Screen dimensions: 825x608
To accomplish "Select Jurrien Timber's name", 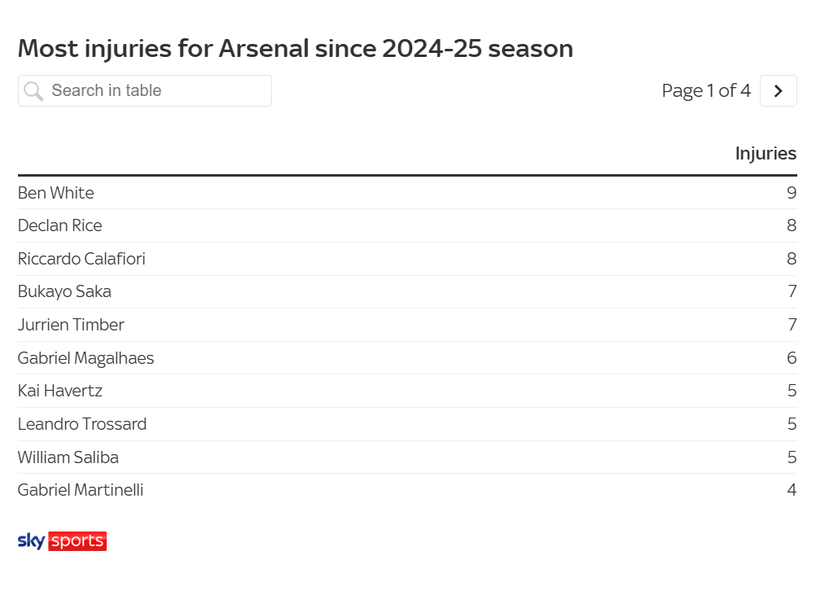I will pyautogui.click(x=71, y=325).
